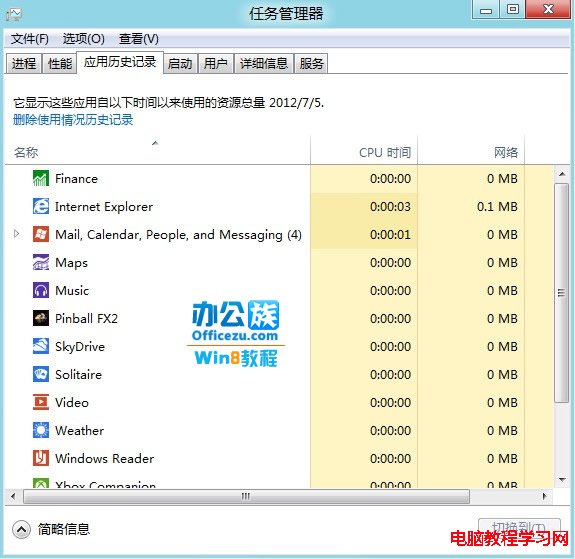Sort by the 名称 column header
The height and width of the screenshot is (559, 575).
pyautogui.click(x=157, y=151)
